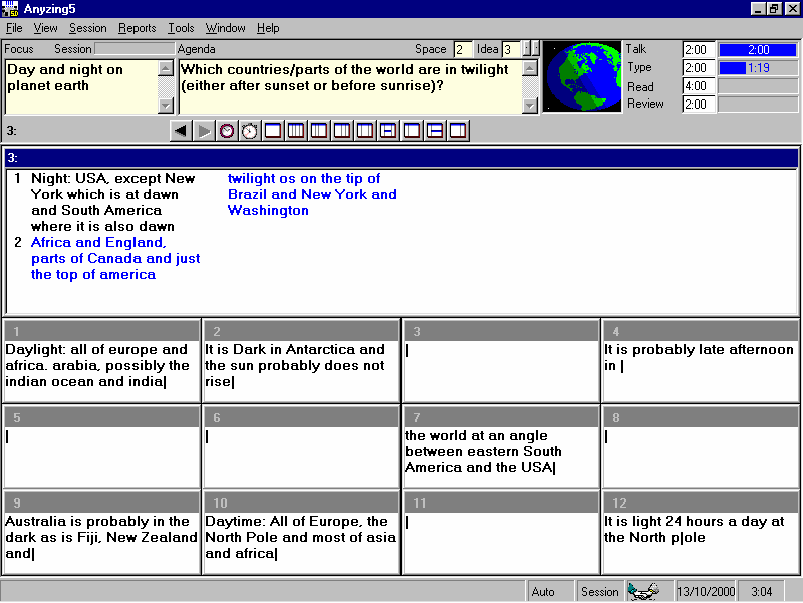Screen dimensions: 803x603
Task: Click the 'Session' status bar entry
Action: 599,592
